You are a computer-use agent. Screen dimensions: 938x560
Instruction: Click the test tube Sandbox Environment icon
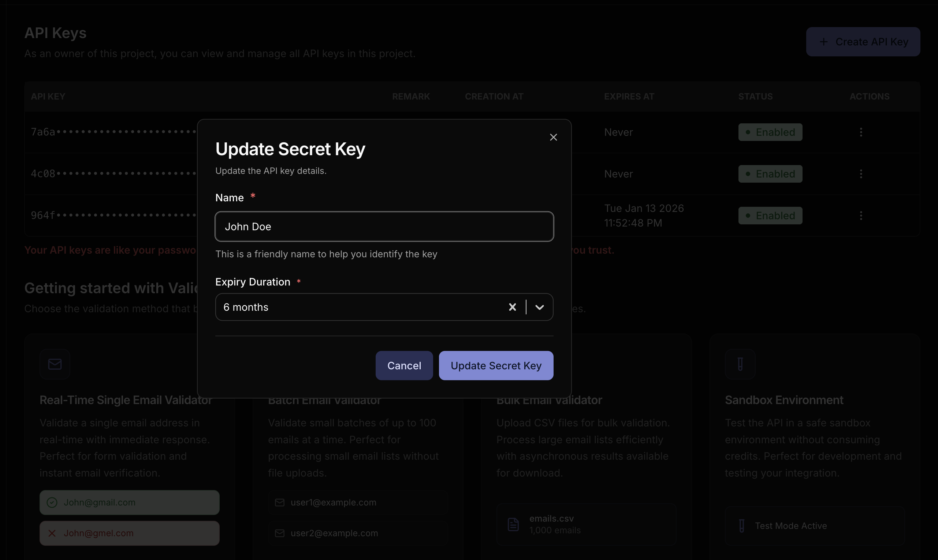click(x=740, y=364)
